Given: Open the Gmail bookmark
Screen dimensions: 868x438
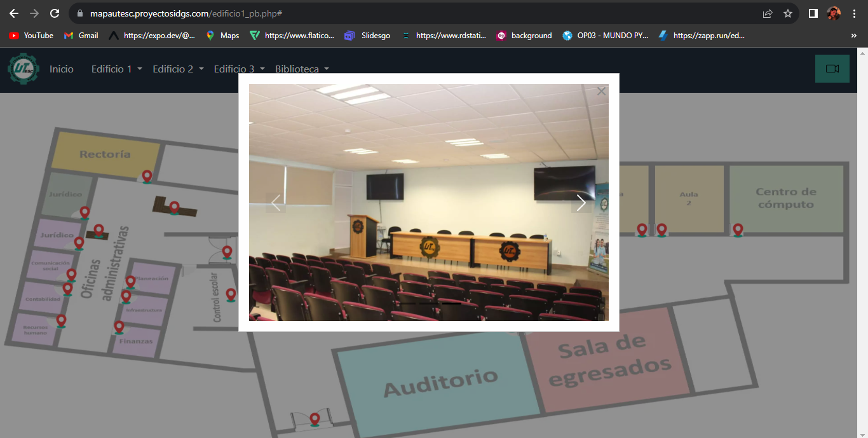Looking at the screenshot, I should point(81,36).
